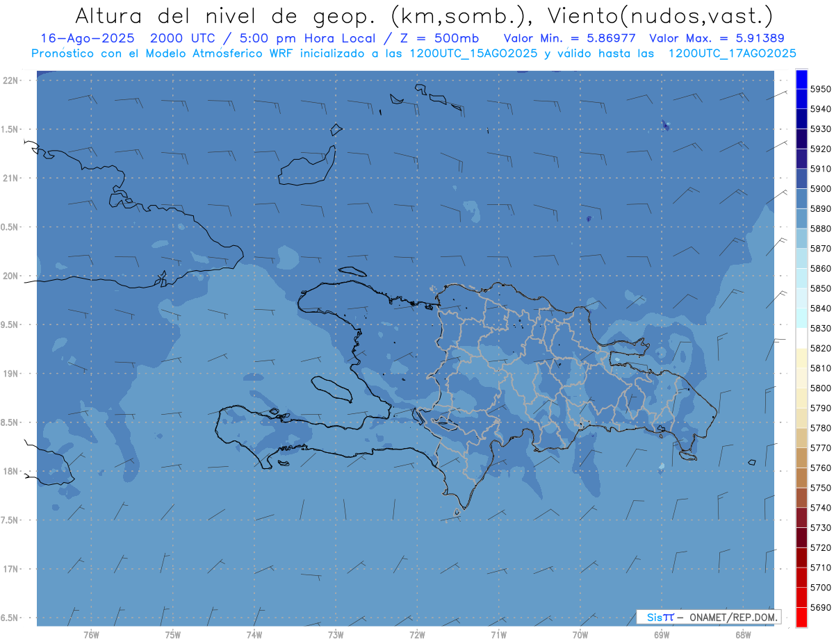Pick the white swatch between 5830 and 5820
The width and height of the screenshot is (834, 644).
click(x=801, y=338)
